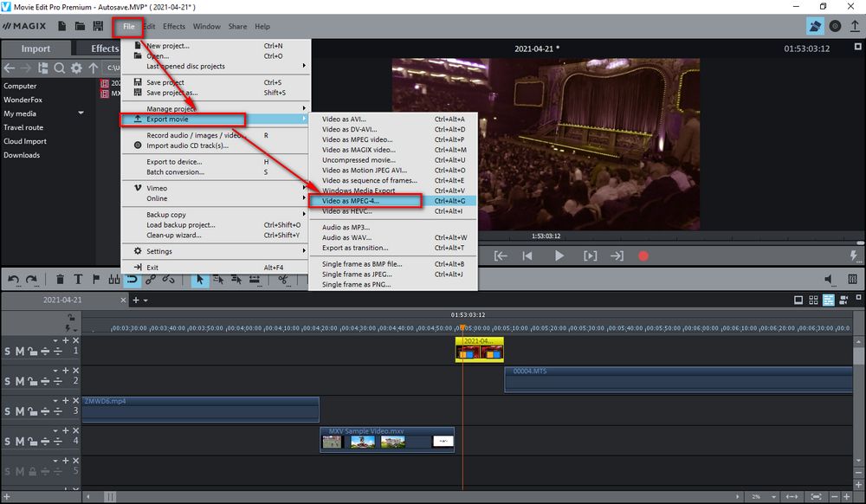The height and width of the screenshot is (504, 866).
Task: Click the timeline horizontal scrollbar thumb
Action: point(111,496)
